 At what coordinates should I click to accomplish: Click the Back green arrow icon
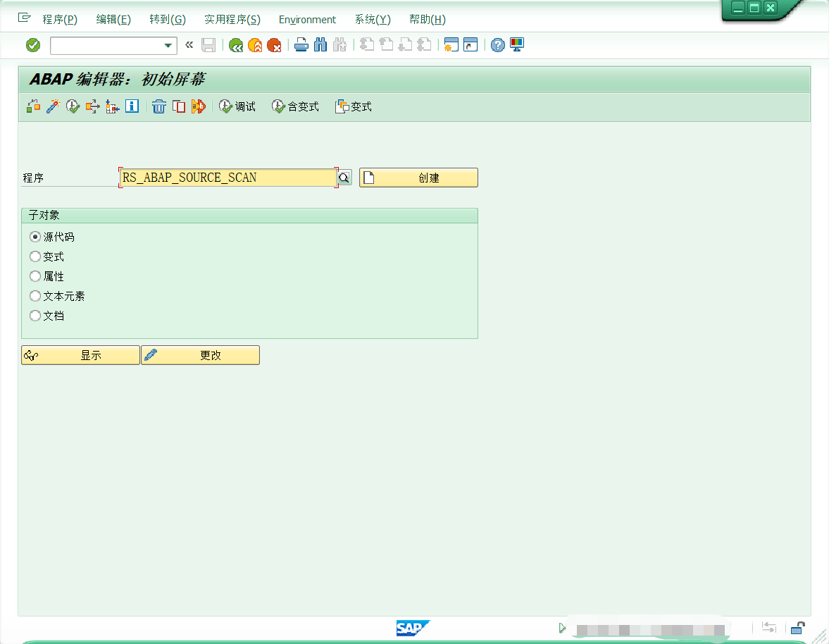[x=236, y=44]
